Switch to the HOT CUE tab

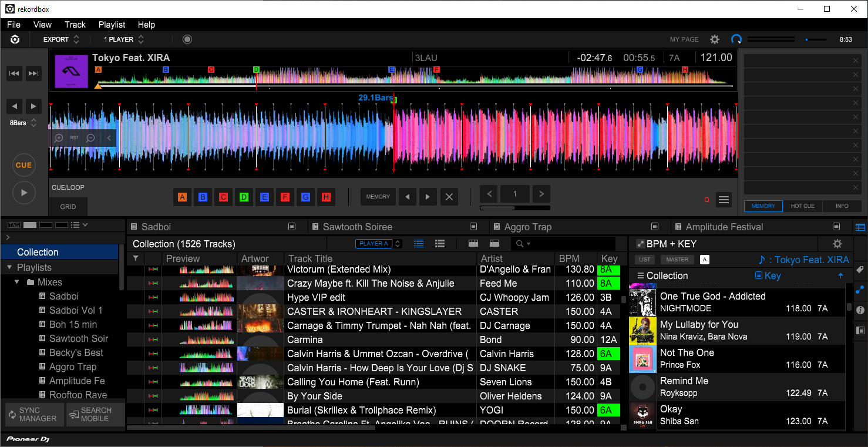802,206
